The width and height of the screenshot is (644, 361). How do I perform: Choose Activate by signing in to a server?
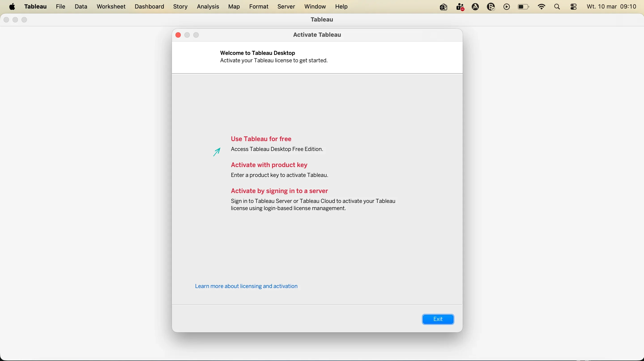279,191
